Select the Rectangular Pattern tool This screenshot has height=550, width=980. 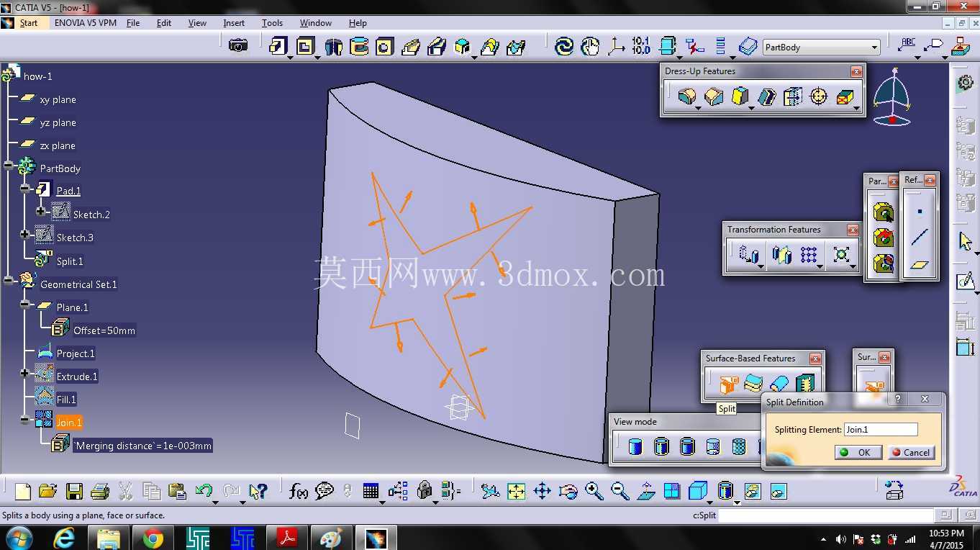tap(809, 254)
